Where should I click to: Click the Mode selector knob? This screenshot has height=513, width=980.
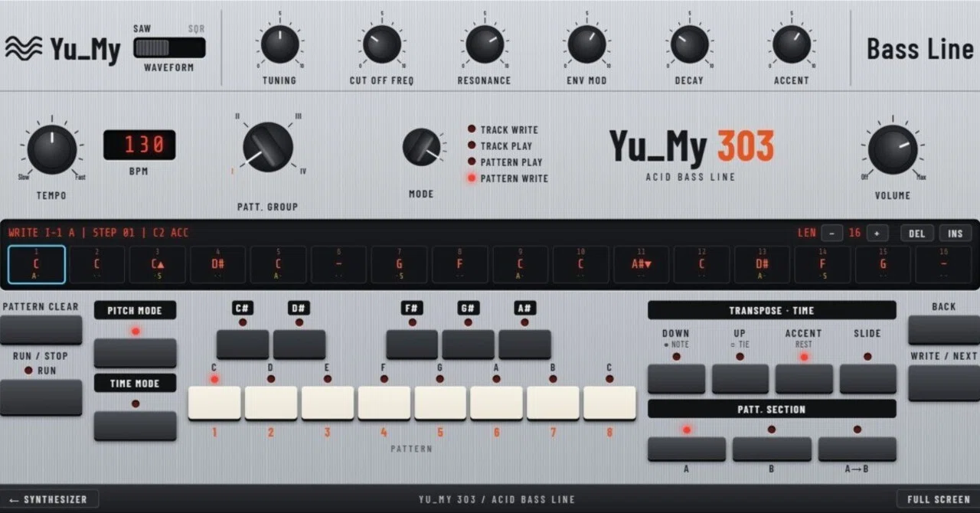click(x=422, y=147)
